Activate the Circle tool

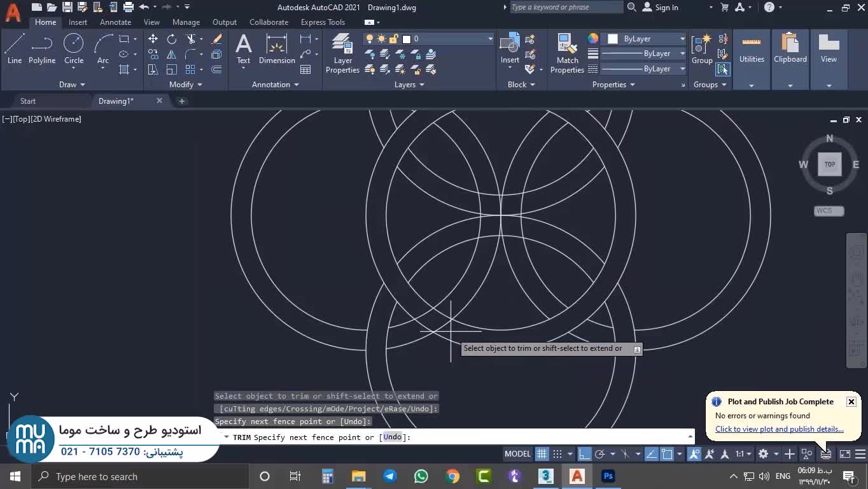click(x=74, y=49)
